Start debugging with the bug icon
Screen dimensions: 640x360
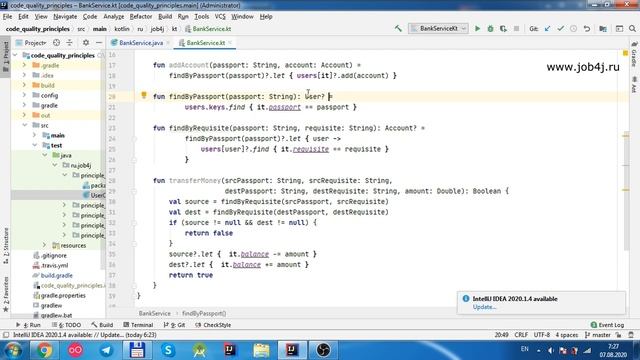pos(490,29)
